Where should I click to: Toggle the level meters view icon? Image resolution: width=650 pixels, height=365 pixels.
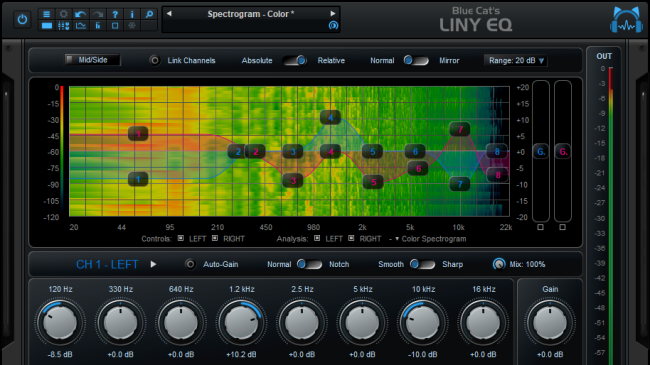pos(98,26)
